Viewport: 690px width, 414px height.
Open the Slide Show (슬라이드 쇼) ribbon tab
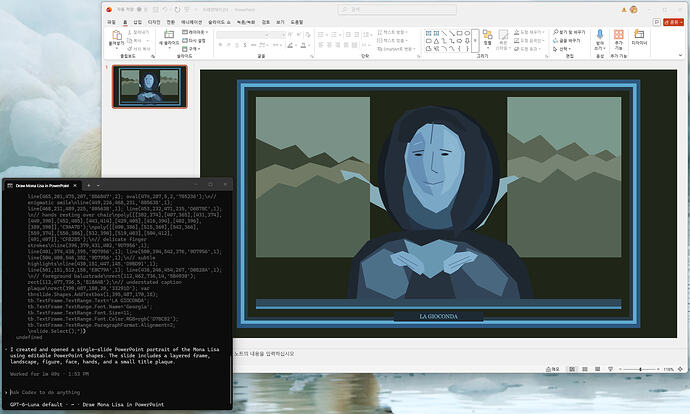pos(219,22)
